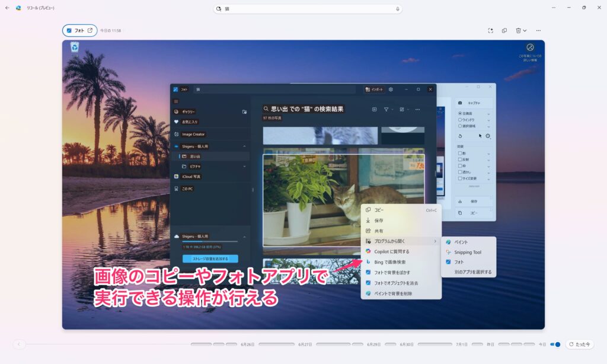Image resolution: width=607 pixels, height=364 pixels.
Task: Click the trash delete icon for the snapshot
Action: pos(518,31)
